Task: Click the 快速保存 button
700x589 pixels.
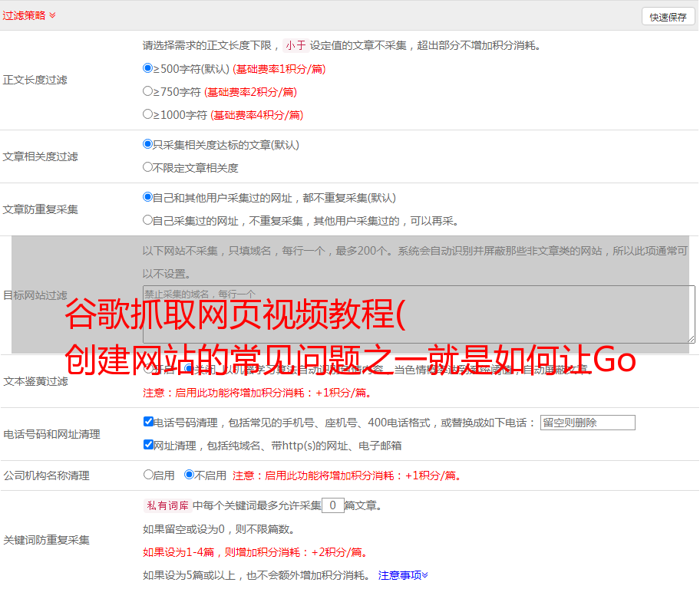Action: (667, 17)
